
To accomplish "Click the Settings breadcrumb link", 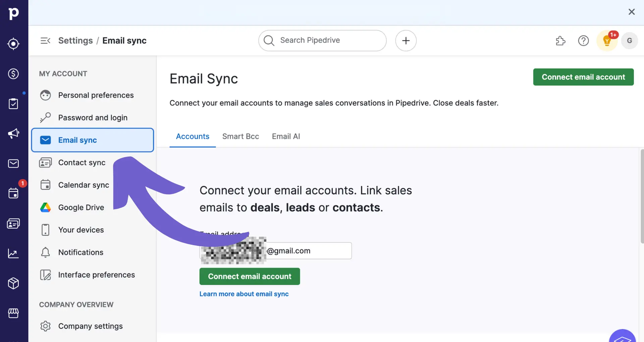I will click(x=75, y=41).
